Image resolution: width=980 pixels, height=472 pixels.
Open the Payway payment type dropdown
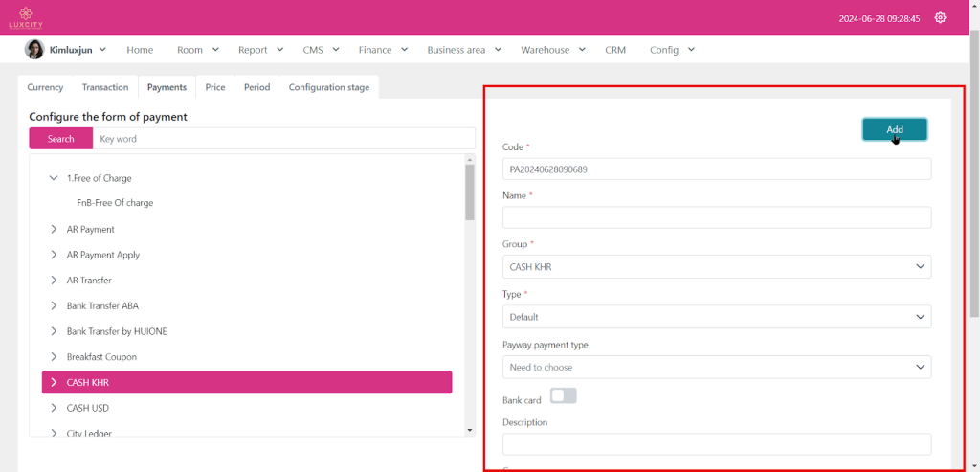pos(716,367)
